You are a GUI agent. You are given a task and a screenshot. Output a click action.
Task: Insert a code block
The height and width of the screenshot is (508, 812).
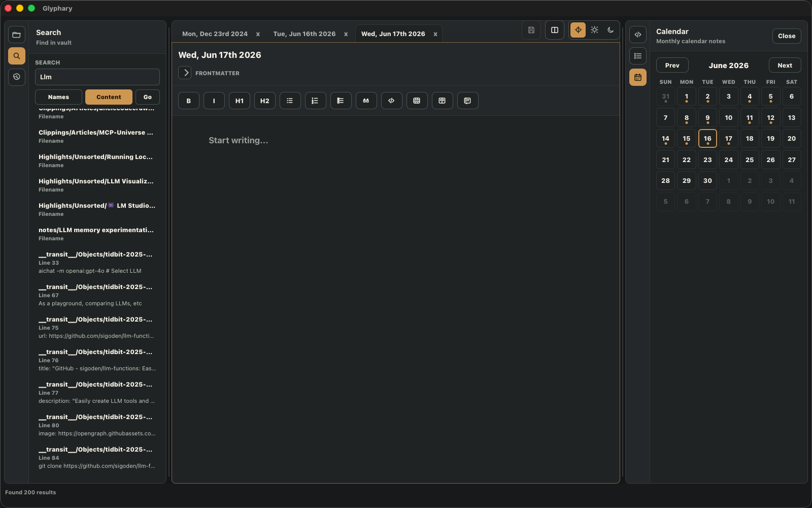pos(392,101)
